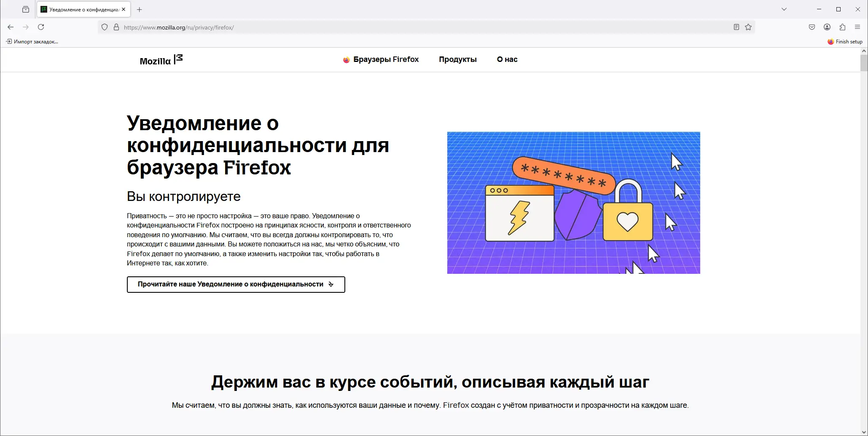Click Импорт закладок bookmarks toolbar item
868x436 pixels.
point(32,41)
